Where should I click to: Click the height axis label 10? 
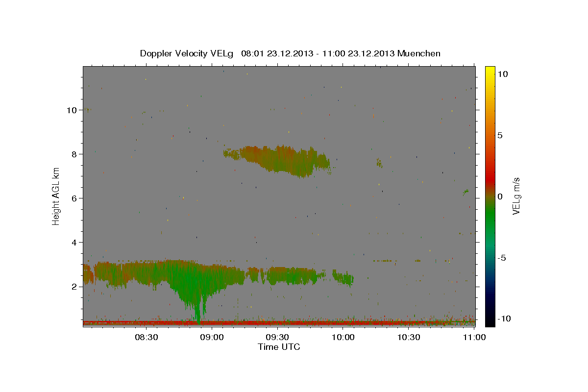point(72,110)
